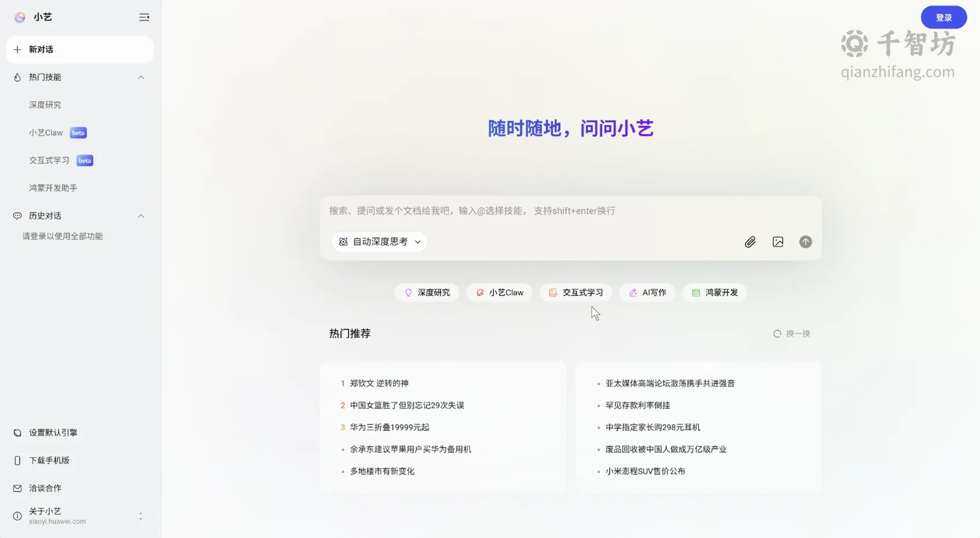Click the 设置默认引擎 icon

point(17,433)
